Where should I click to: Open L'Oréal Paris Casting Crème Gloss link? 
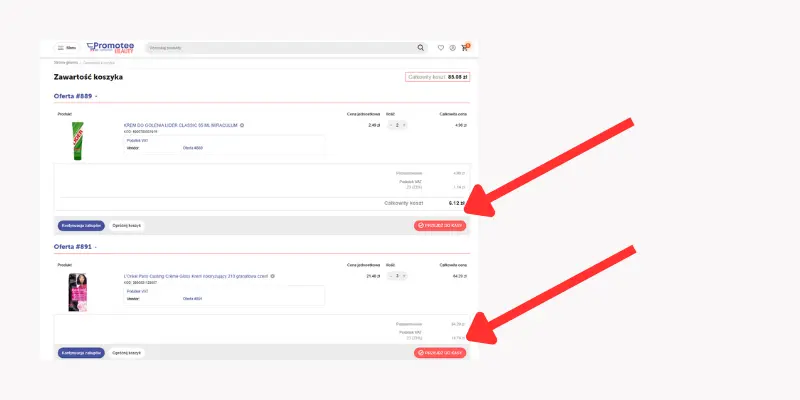(x=195, y=275)
